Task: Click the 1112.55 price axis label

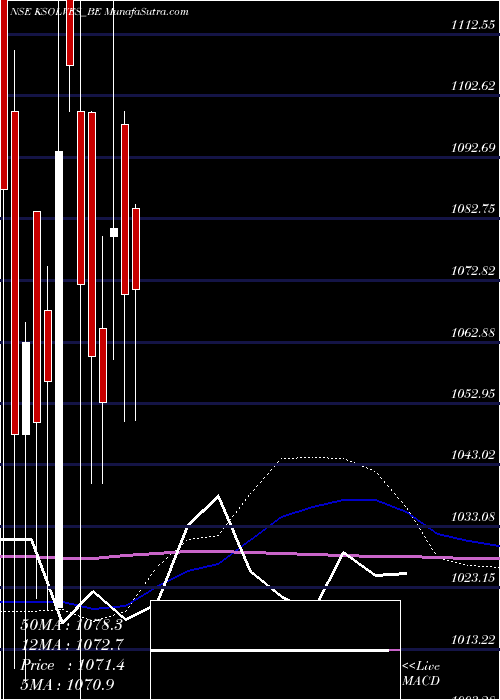Action: [473, 24]
